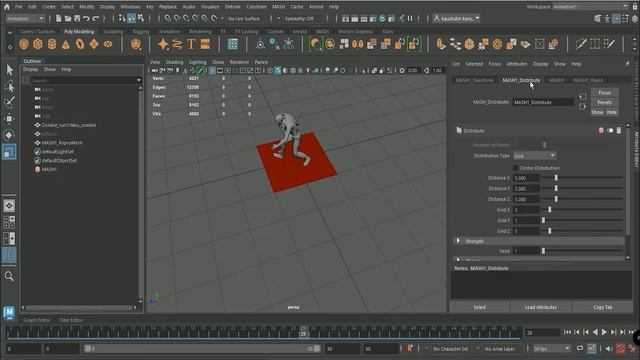Choose the Paint Selection tool in the toolbox

point(9,102)
